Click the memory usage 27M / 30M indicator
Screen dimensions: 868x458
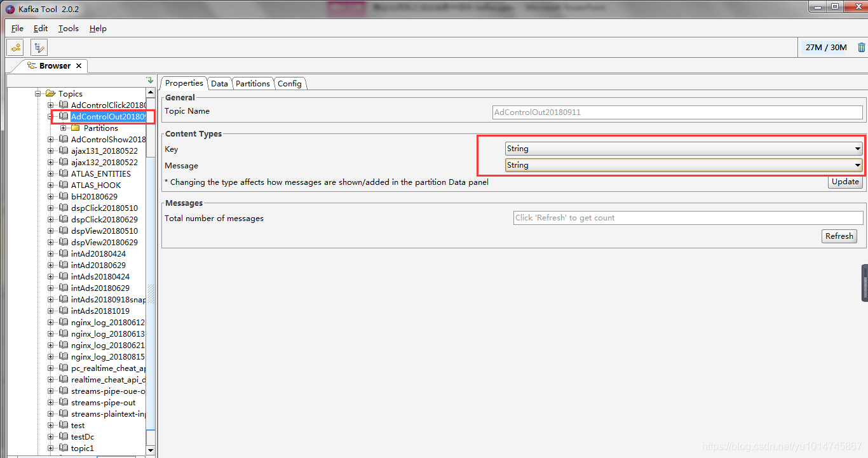[x=826, y=47]
